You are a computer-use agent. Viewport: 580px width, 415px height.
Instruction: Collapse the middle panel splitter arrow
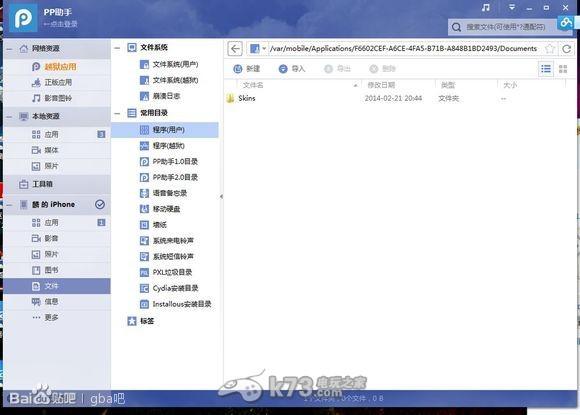click(x=221, y=197)
